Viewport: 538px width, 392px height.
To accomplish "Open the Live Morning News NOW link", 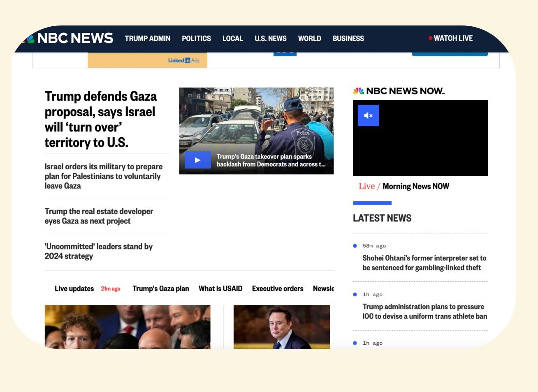I will click(403, 186).
